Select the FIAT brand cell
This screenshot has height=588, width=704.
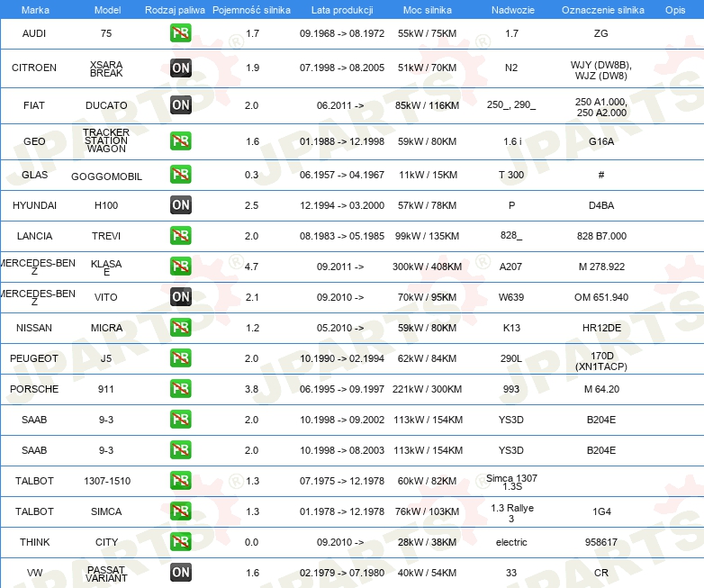(x=34, y=105)
